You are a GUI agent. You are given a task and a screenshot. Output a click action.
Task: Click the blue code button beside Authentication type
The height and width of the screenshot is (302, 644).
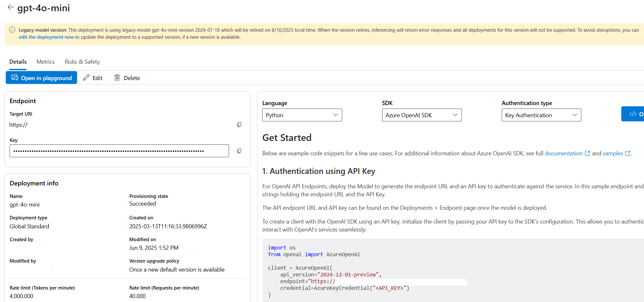[633, 114]
